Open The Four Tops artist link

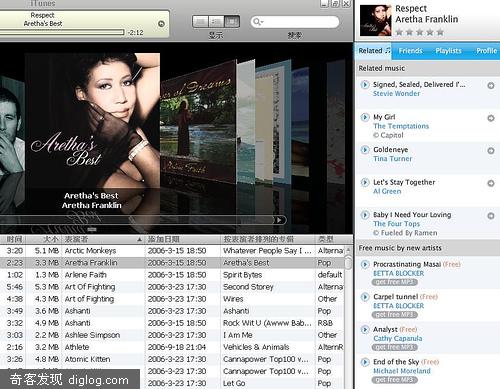396,224
